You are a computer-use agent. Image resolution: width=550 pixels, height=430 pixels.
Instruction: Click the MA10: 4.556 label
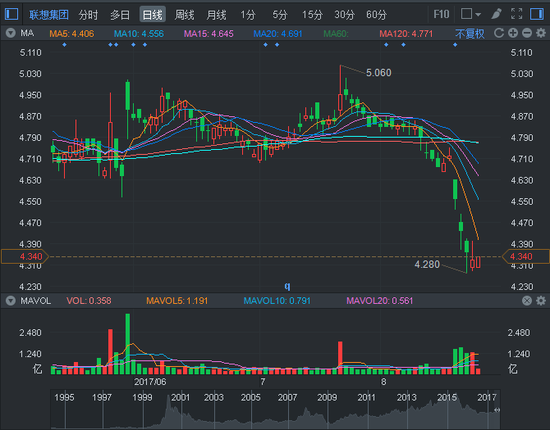pyautogui.click(x=139, y=34)
